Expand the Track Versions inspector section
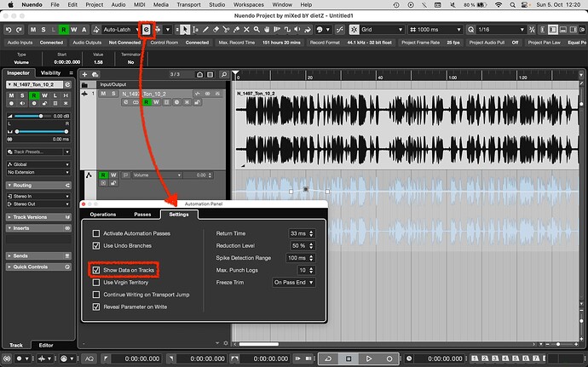588x367 pixels. 38,217
